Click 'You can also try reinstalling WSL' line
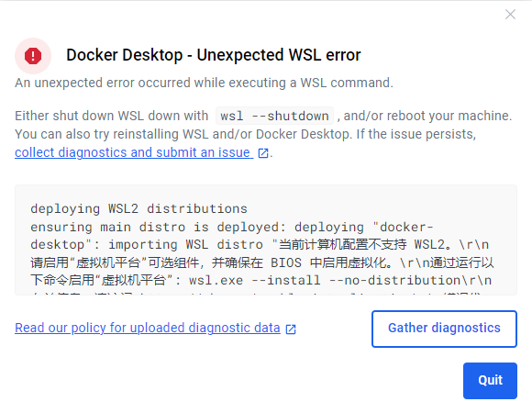This screenshot has height=413, width=532. (x=245, y=134)
